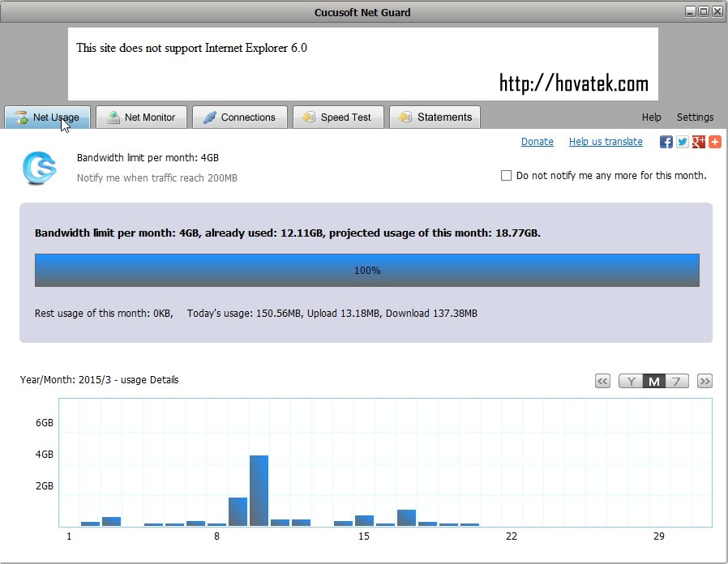
Task: Open the Connections tab
Action: click(240, 117)
